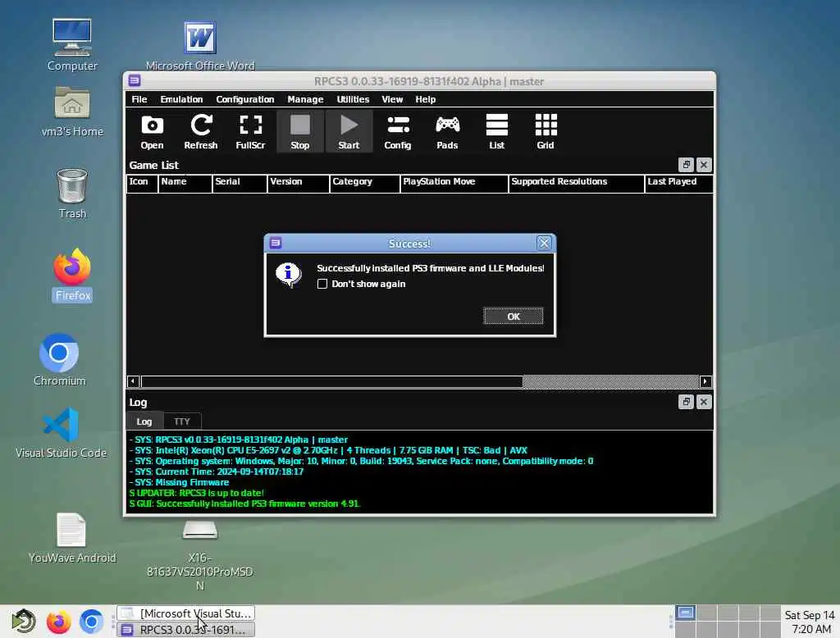Sort game list by Name column
Viewport: 840px width, 638px height.
(185, 182)
